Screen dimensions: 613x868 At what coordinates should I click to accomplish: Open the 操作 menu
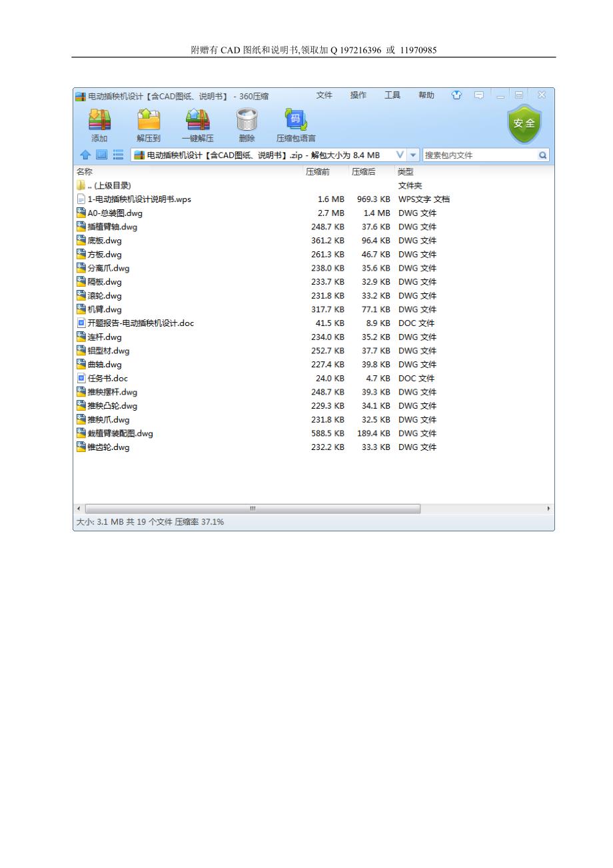tap(358, 95)
